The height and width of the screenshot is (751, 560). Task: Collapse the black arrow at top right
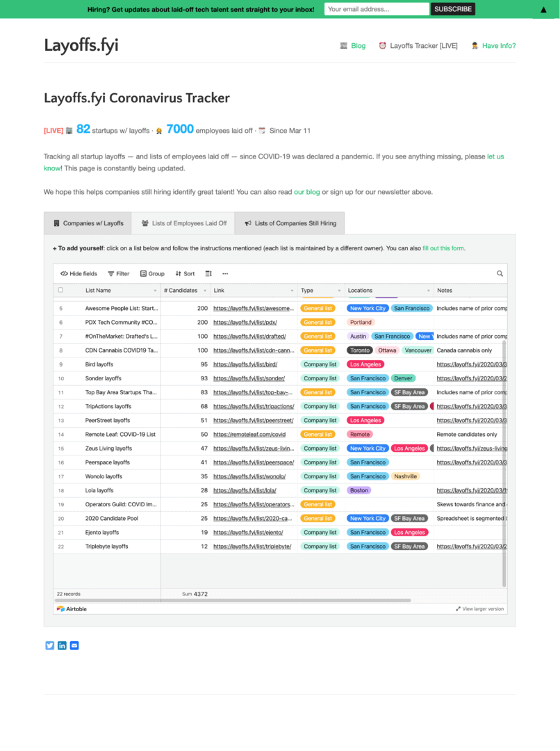click(x=543, y=9)
